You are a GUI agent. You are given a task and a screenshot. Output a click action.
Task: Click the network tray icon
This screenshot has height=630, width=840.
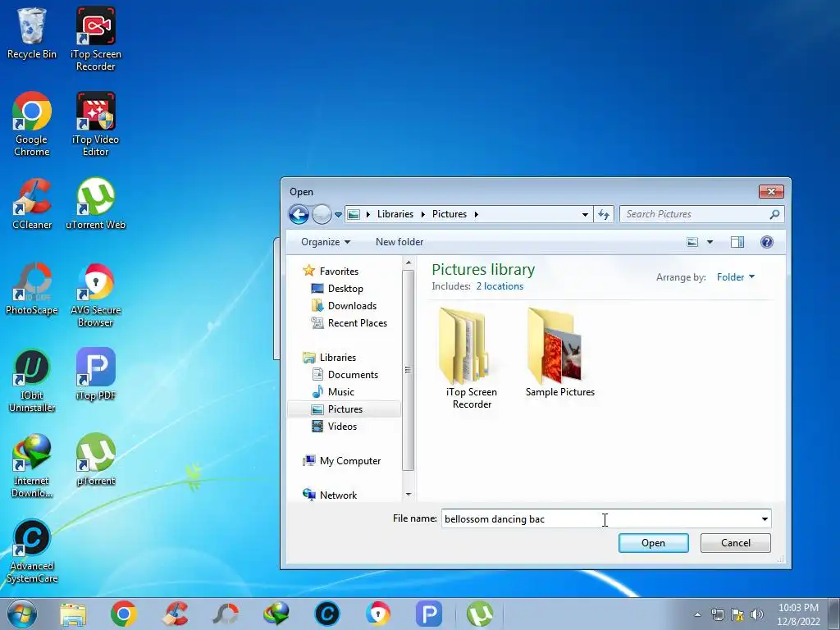tap(717, 614)
